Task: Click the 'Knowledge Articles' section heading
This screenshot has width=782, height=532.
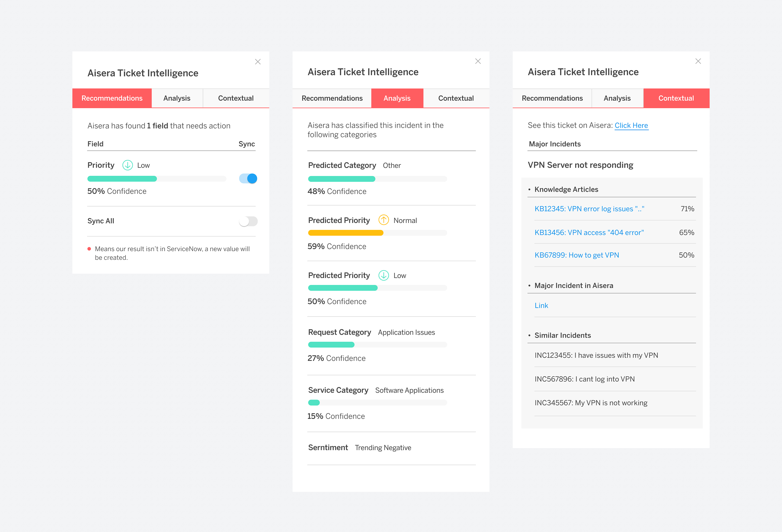Action: coord(566,190)
